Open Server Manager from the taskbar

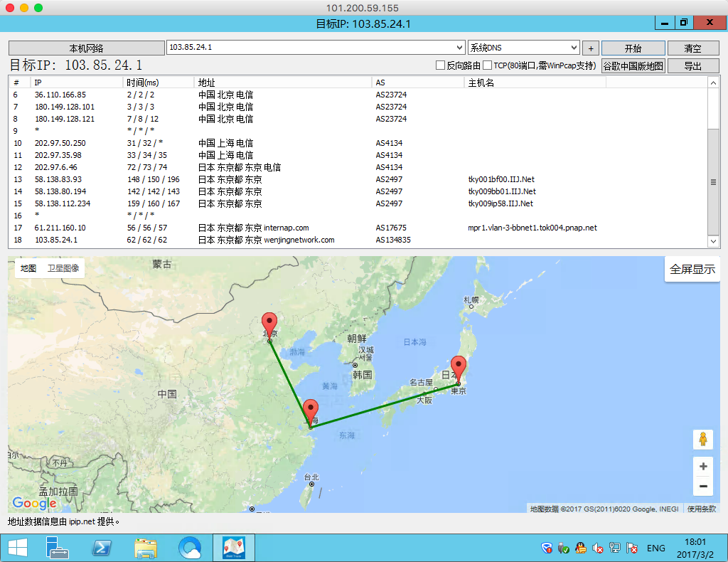[x=58, y=548]
